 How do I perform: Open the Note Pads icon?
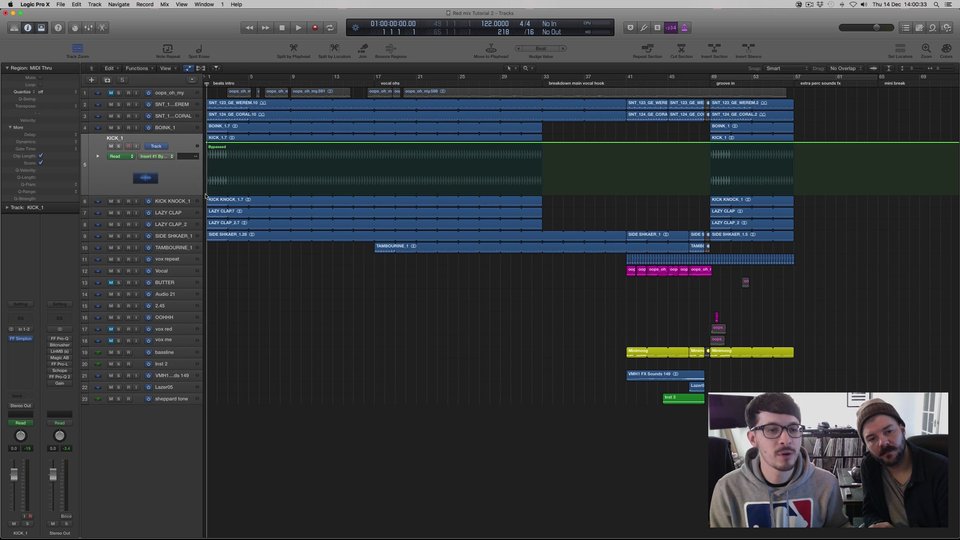coord(919,28)
